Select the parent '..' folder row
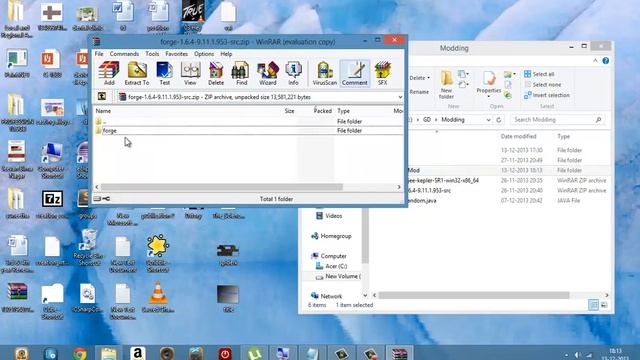640x360 pixels. point(248,121)
